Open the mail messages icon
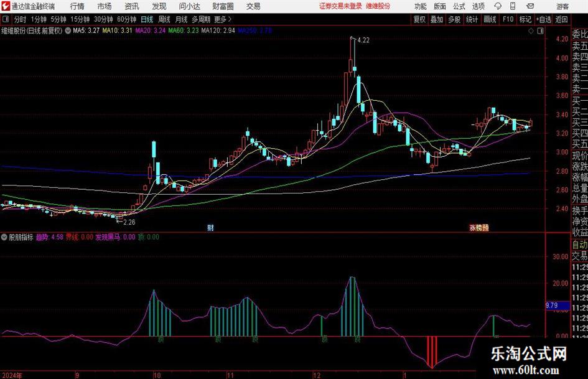 tap(530, 6)
